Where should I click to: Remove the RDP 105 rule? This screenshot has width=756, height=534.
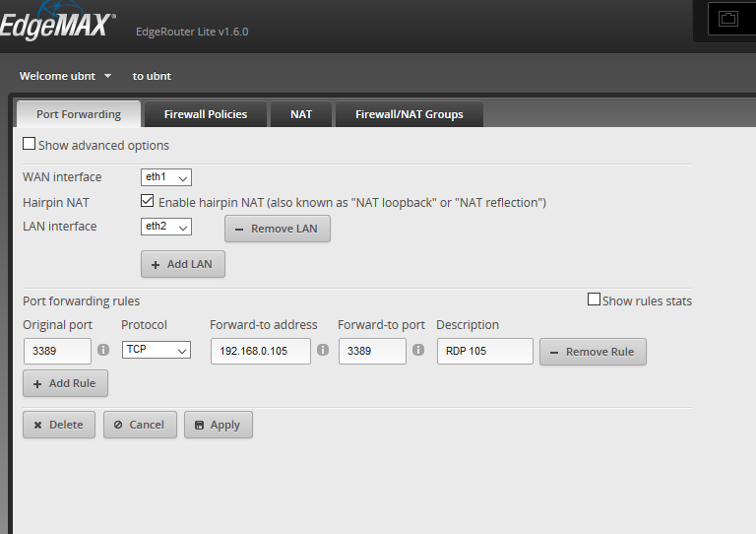point(593,352)
